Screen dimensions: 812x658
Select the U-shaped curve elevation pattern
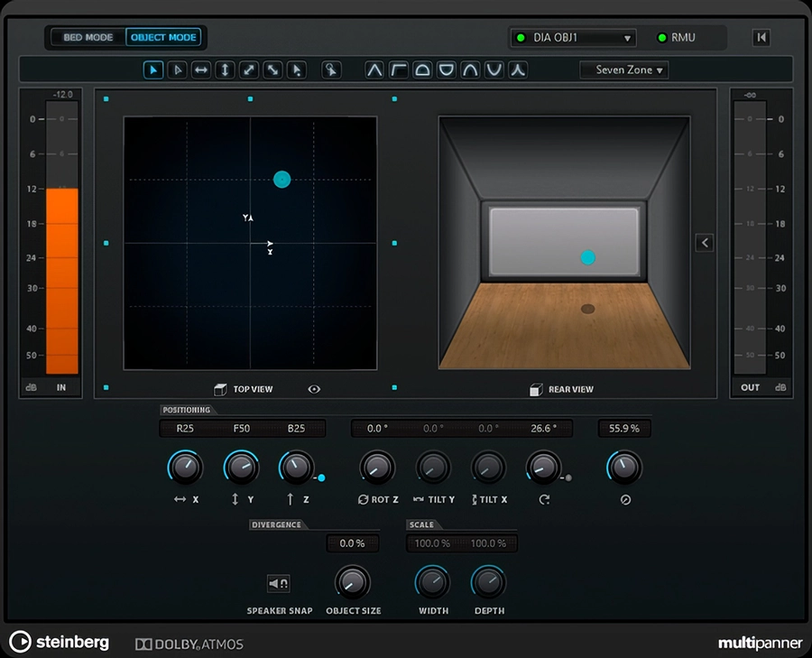click(x=494, y=70)
